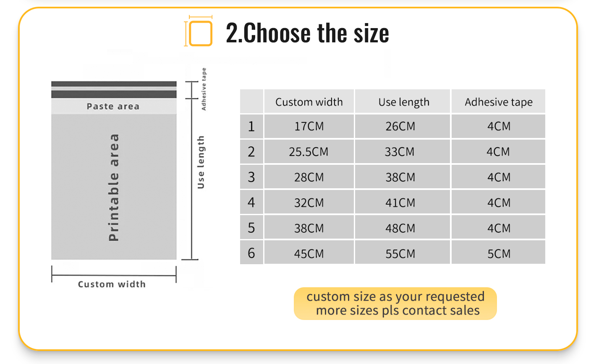Click the 41CM use length cell
The height and width of the screenshot is (364, 591).
[400, 203]
